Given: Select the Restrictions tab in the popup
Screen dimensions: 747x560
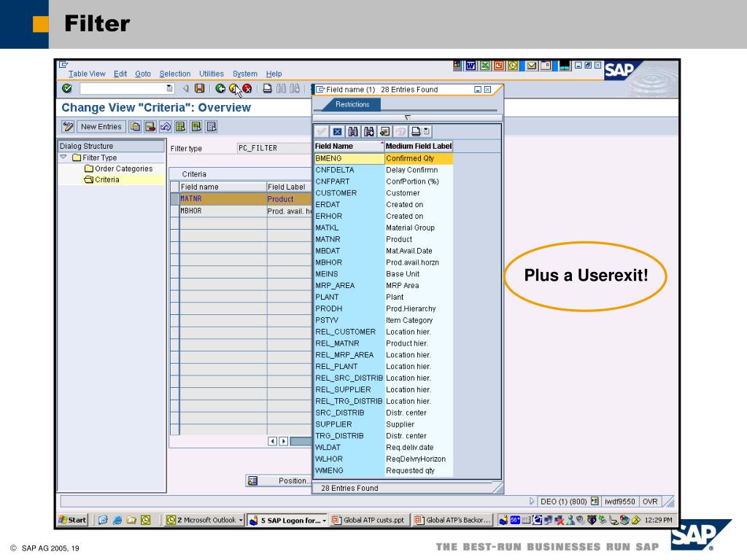Looking at the screenshot, I should 352,104.
